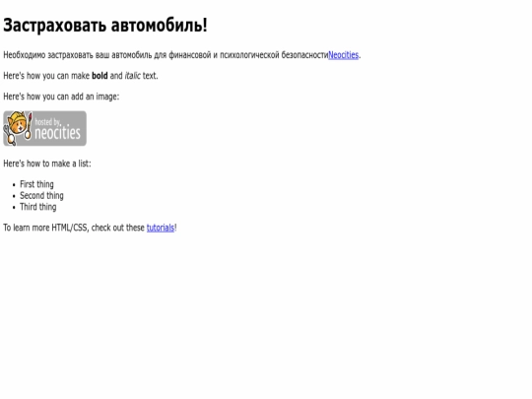
Task: Click the cat mascot in the Neocities badge
Action: [x=17, y=126]
